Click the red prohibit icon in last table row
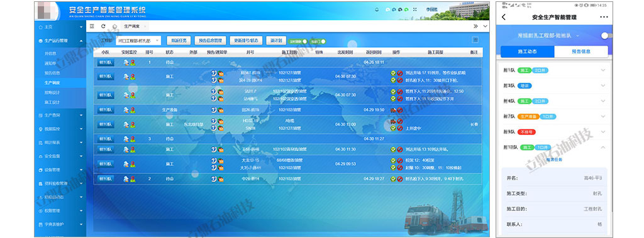This screenshot has width=644, height=238. 399,179
